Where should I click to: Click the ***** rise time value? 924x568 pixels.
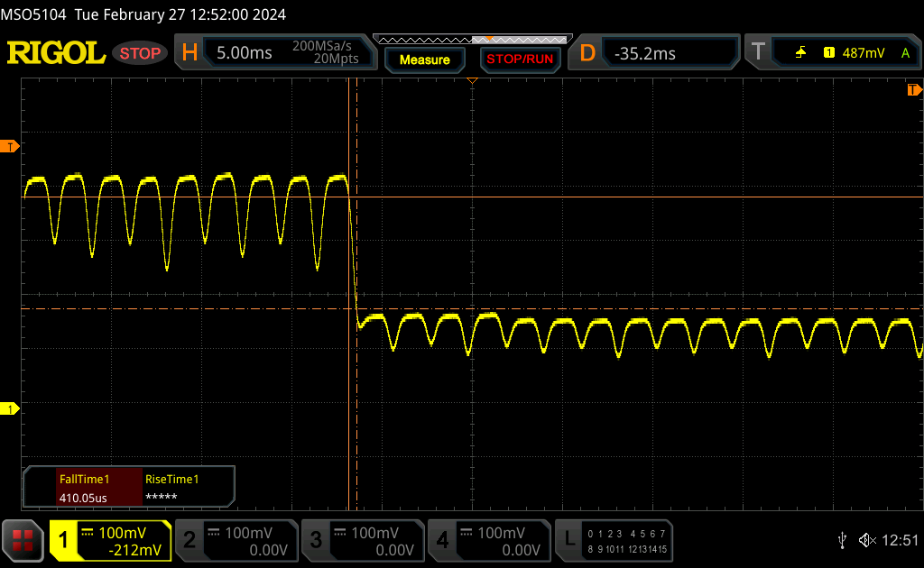(x=161, y=498)
